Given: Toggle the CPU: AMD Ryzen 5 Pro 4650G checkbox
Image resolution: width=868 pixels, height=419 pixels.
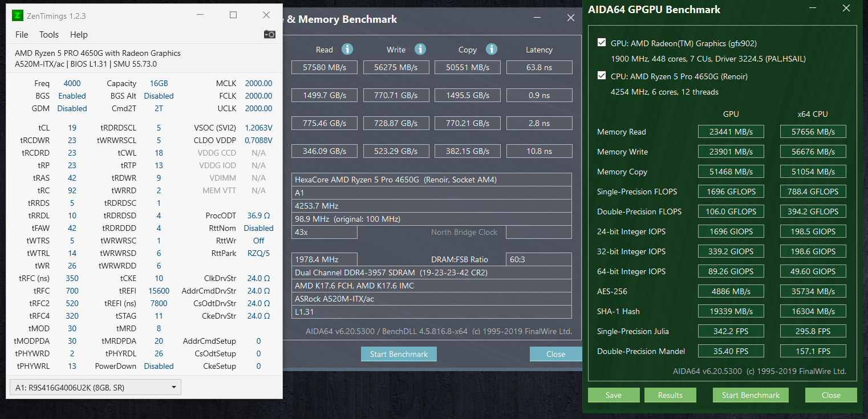Looking at the screenshot, I should (x=602, y=76).
